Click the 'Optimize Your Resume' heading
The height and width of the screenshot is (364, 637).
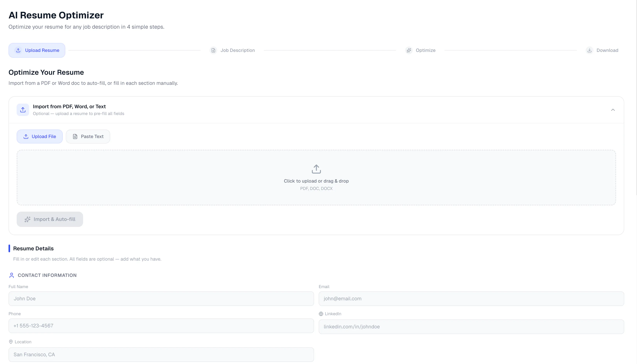(x=46, y=72)
